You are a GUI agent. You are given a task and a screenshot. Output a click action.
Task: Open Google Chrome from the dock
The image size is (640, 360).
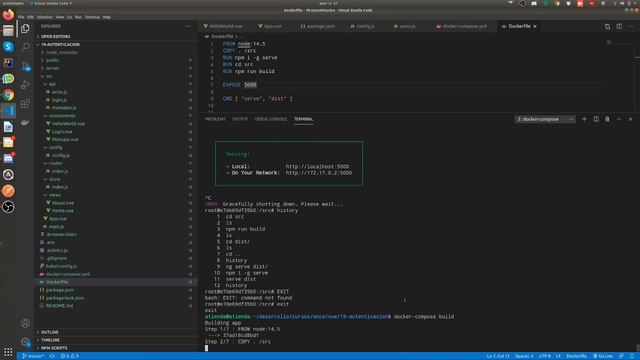(x=8, y=95)
